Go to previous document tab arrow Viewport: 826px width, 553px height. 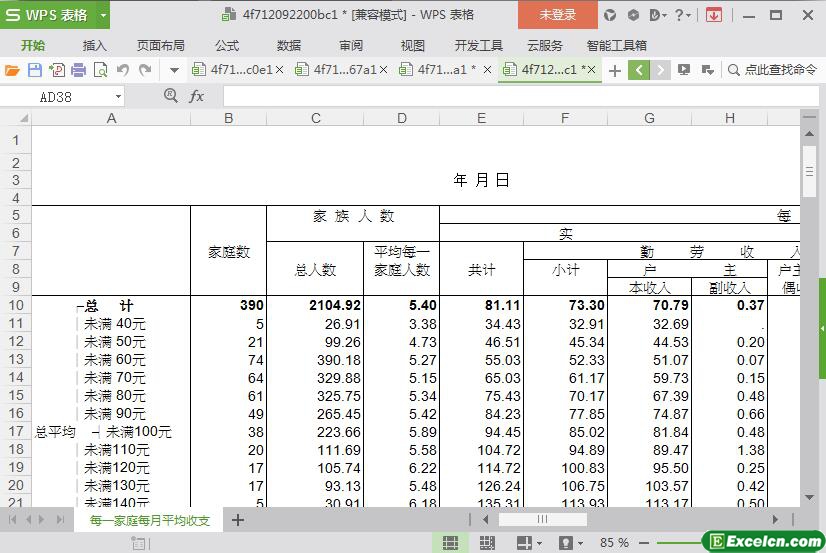[638, 70]
